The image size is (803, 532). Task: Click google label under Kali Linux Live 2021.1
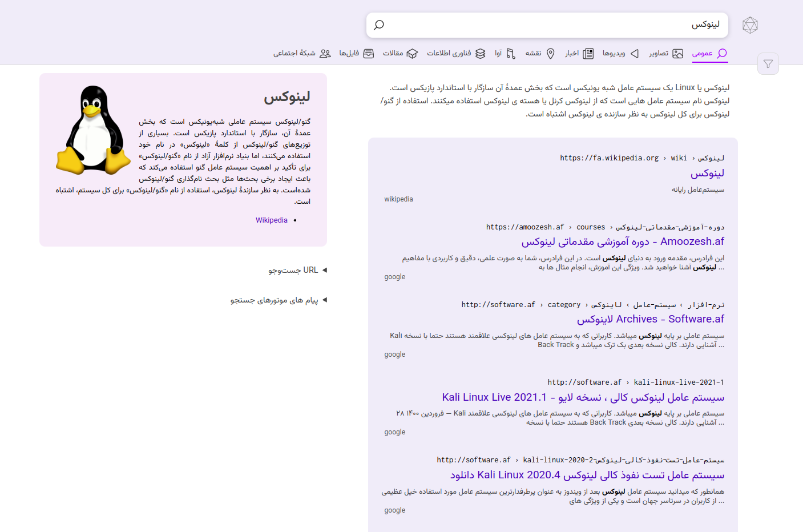(395, 432)
